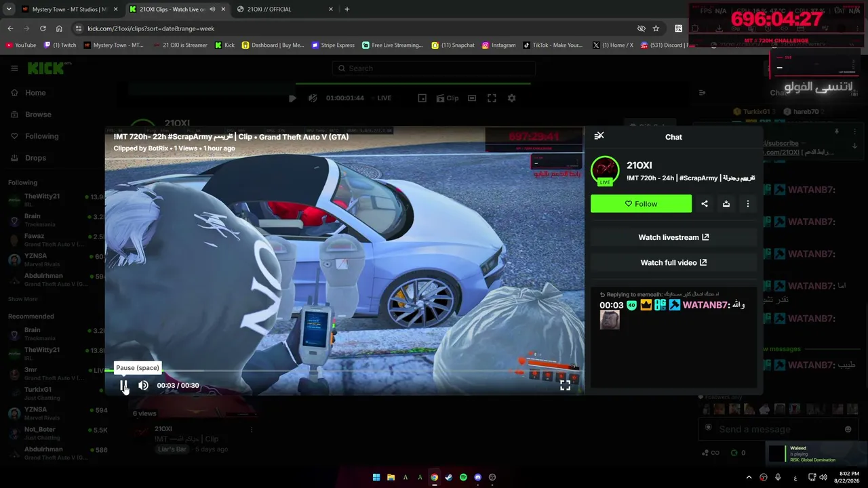Open Watch livestream link
This screenshot has width=868, height=488.
pyautogui.click(x=673, y=237)
